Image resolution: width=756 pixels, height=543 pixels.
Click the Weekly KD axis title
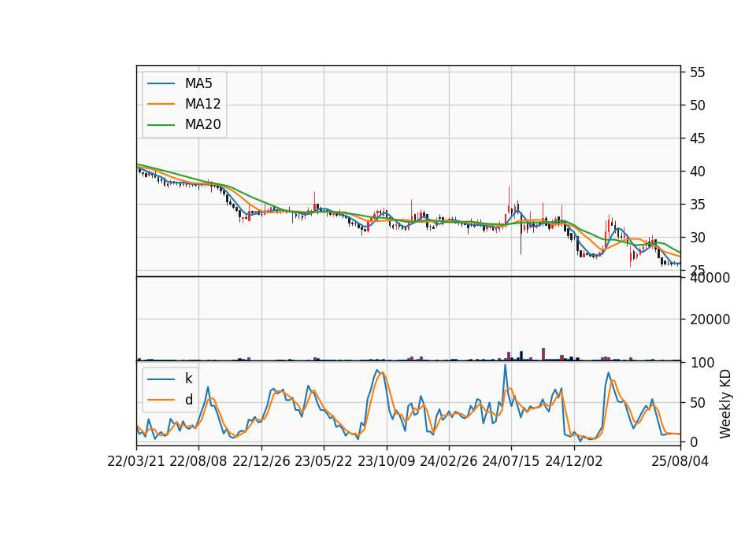click(x=725, y=404)
